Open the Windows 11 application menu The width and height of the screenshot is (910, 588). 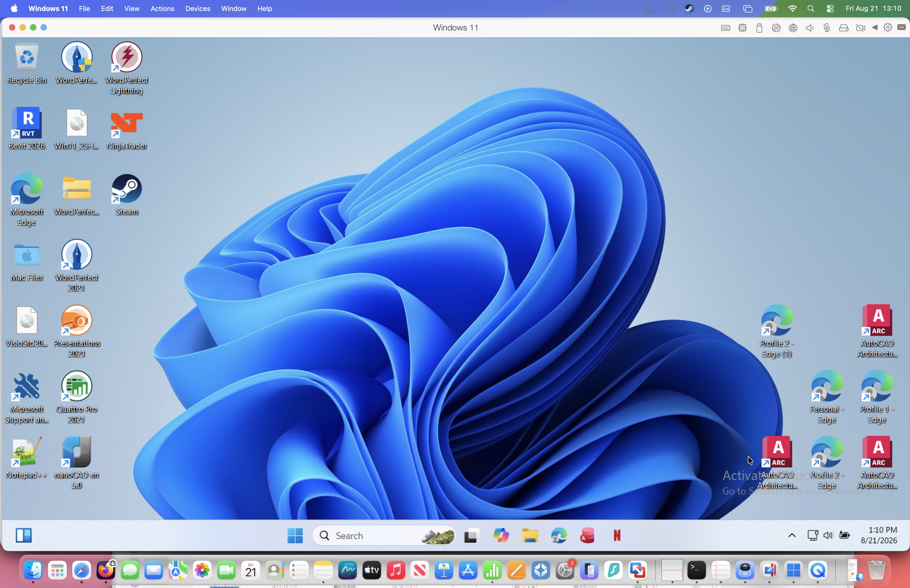point(48,8)
